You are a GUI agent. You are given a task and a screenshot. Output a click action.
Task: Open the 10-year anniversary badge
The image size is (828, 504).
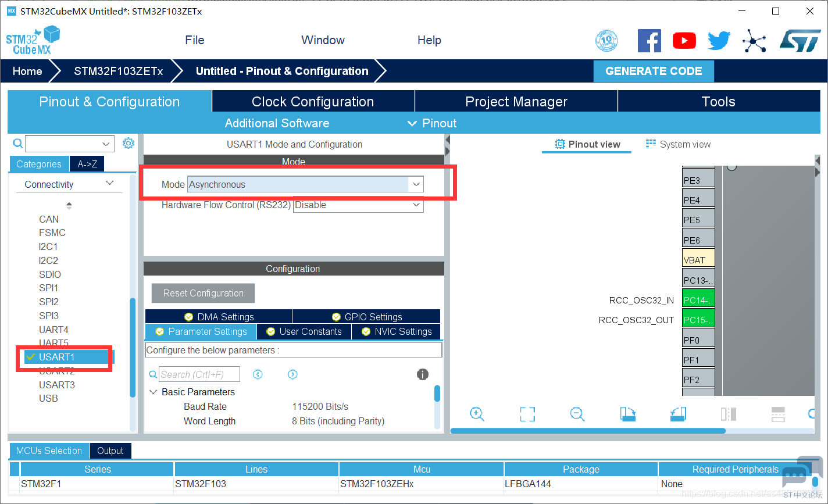[606, 41]
